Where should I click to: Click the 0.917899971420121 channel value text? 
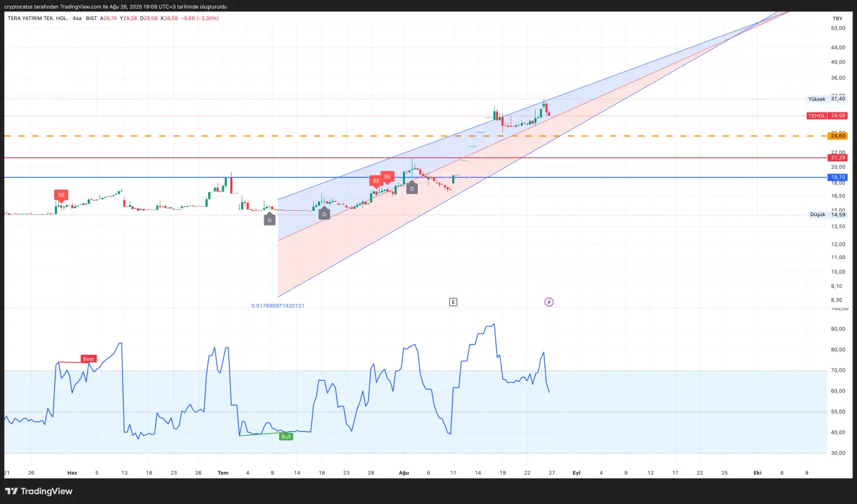click(x=278, y=305)
